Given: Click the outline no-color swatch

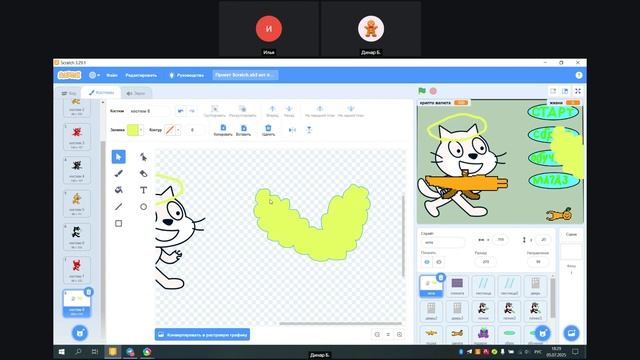Looking at the screenshot, I should point(170,130).
